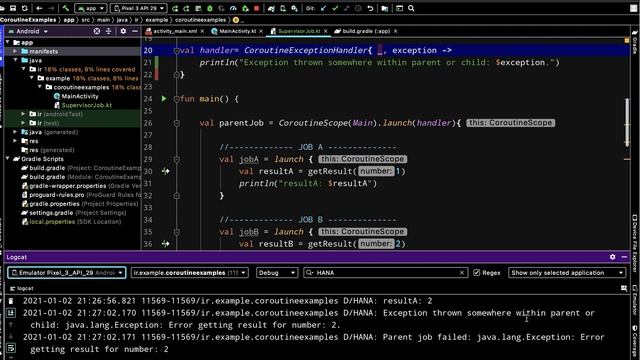Open the Debug log level dropdown
The height and width of the screenshot is (360, 640).
(x=277, y=273)
